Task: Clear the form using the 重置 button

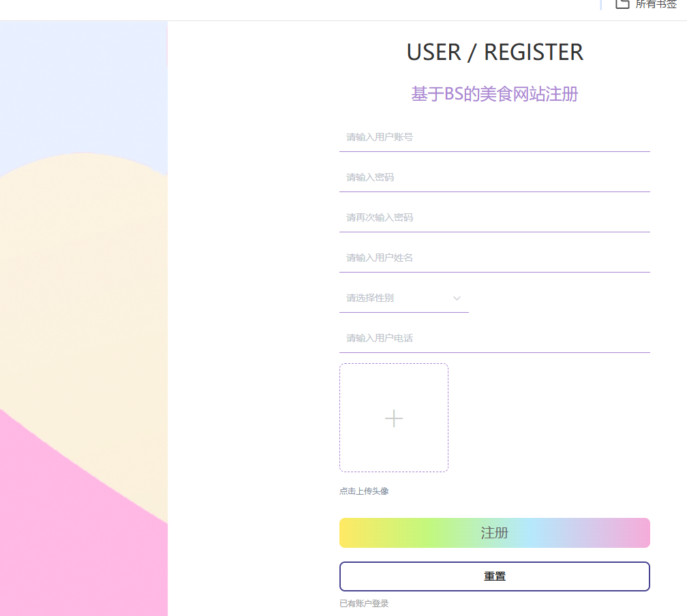Action: click(x=494, y=576)
